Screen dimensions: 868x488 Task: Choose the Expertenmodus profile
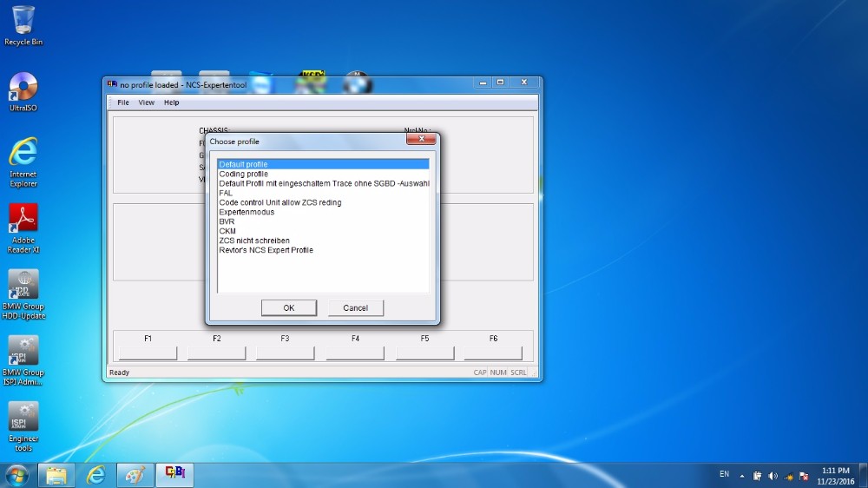(x=247, y=212)
